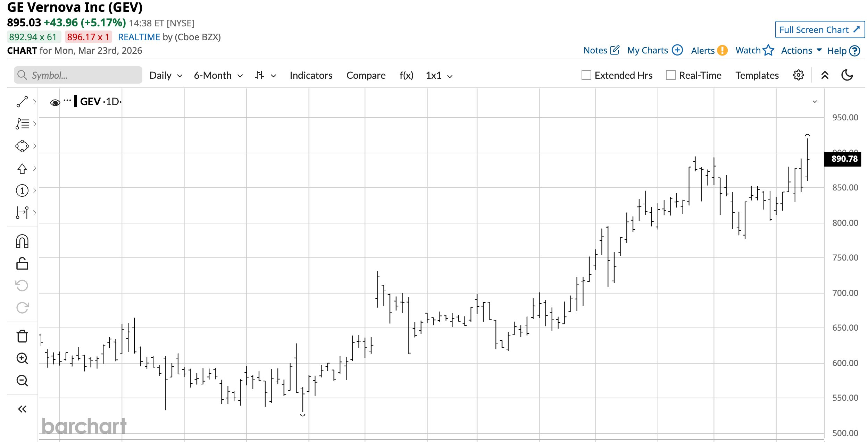Enable the magnet snap tool
Viewport: 868px width, 442px height.
click(22, 241)
